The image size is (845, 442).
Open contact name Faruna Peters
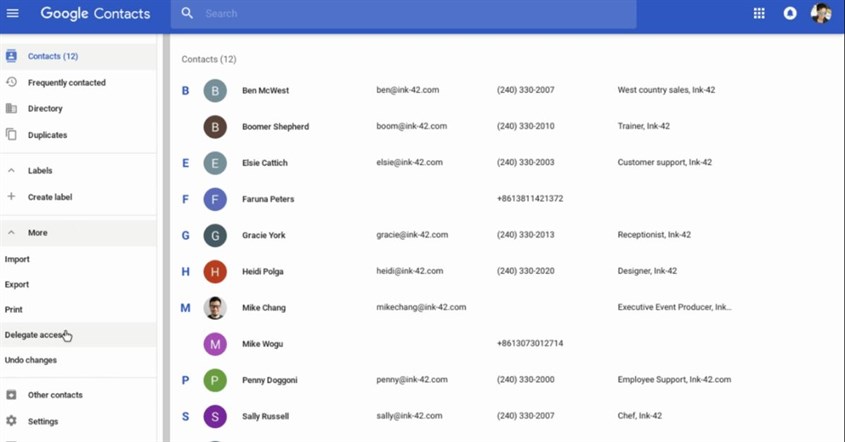pyautogui.click(x=268, y=199)
